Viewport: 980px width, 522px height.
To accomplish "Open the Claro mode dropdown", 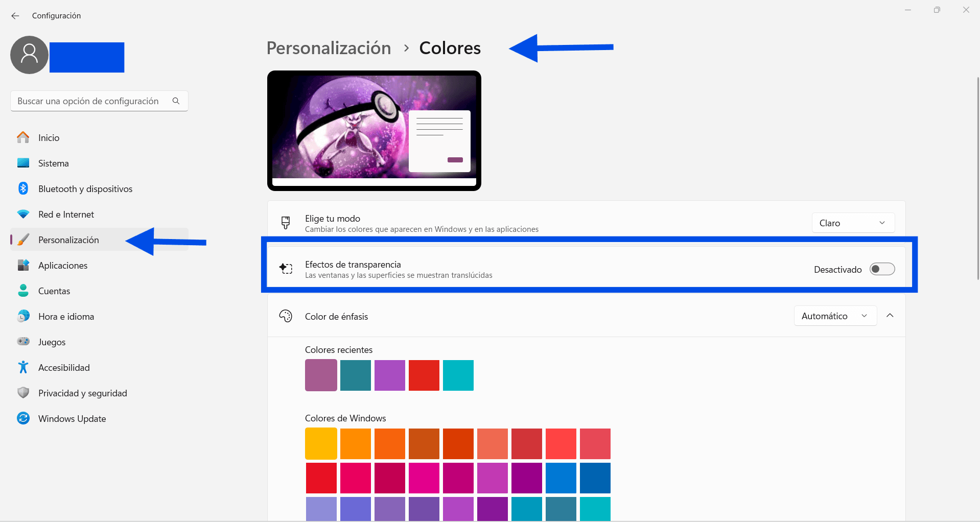I will (x=853, y=223).
